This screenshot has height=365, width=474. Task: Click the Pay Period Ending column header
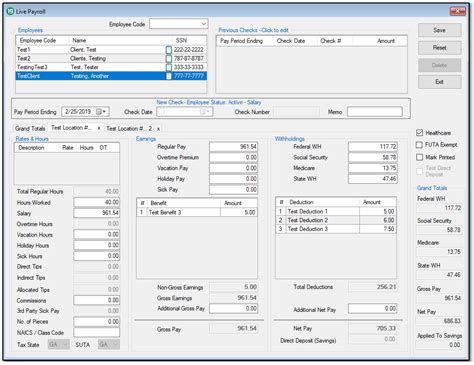click(241, 41)
